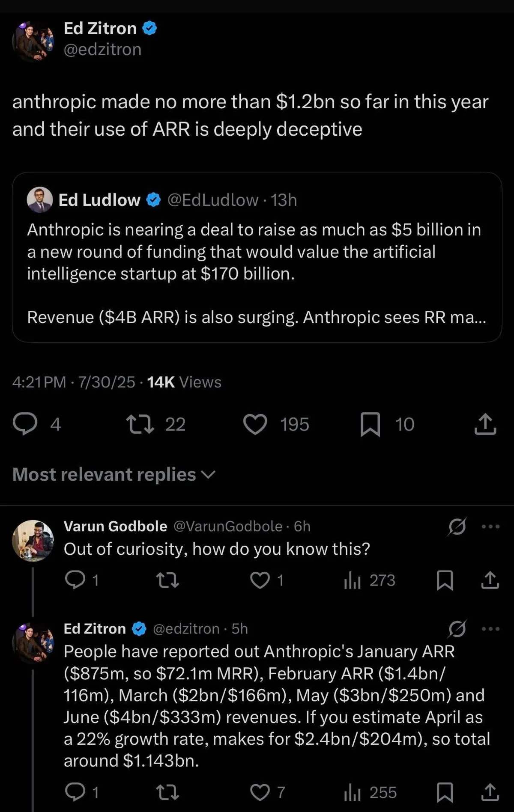Viewport: 514px width, 812px height.
Task: Like the main post with 195 likes
Action: pos(255,424)
